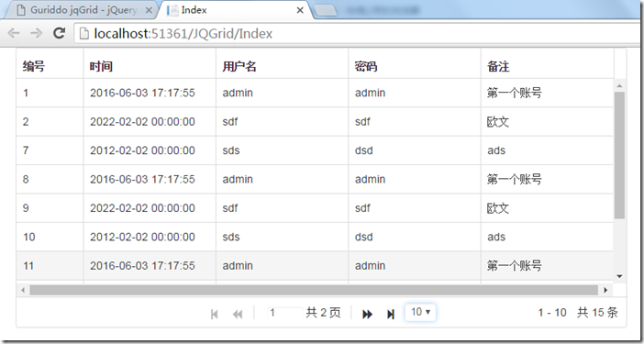Screen dimensions: 644x344
Task: Click the browser back arrow
Action: [x=14, y=33]
